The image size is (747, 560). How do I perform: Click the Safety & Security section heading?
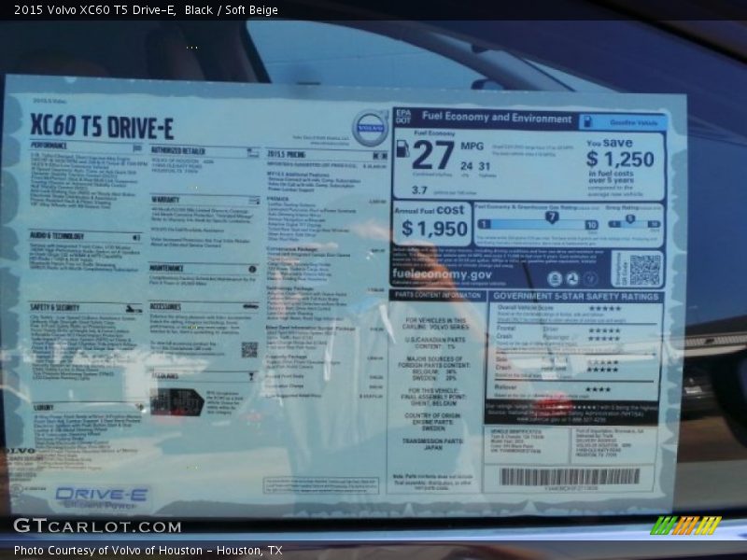pyautogui.click(x=55, y=308)
